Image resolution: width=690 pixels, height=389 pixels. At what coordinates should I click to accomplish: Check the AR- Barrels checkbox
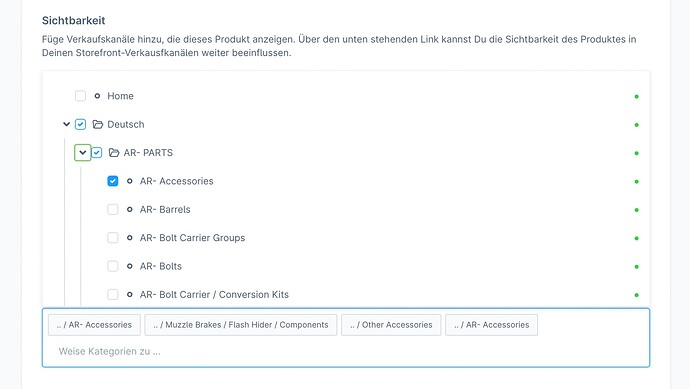tap(113, 209)
